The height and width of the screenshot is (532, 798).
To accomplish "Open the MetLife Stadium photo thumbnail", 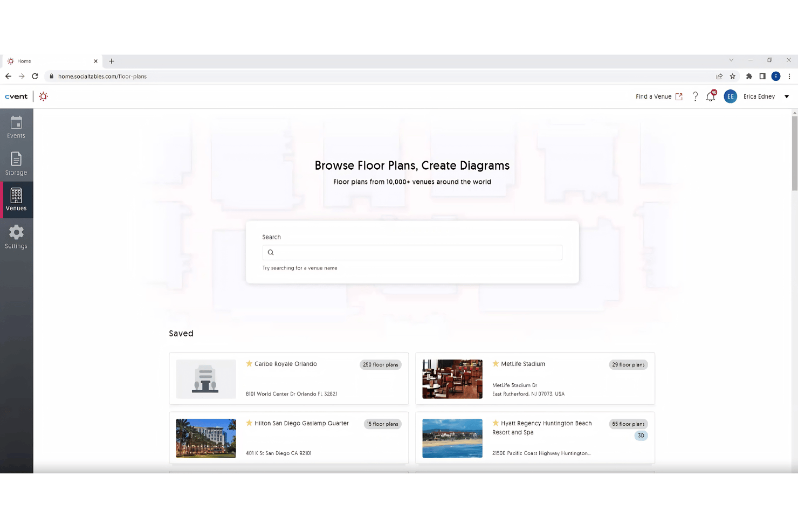I will (x=452, y=379).
